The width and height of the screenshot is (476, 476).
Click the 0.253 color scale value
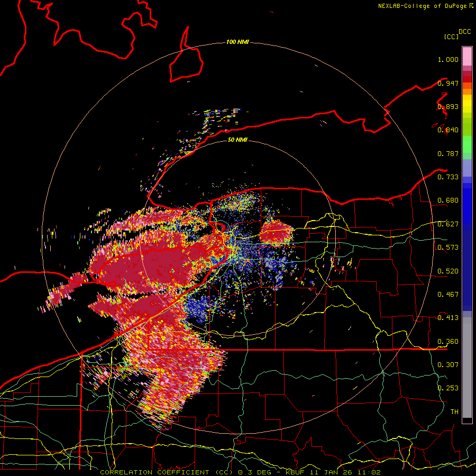[448, 388]
